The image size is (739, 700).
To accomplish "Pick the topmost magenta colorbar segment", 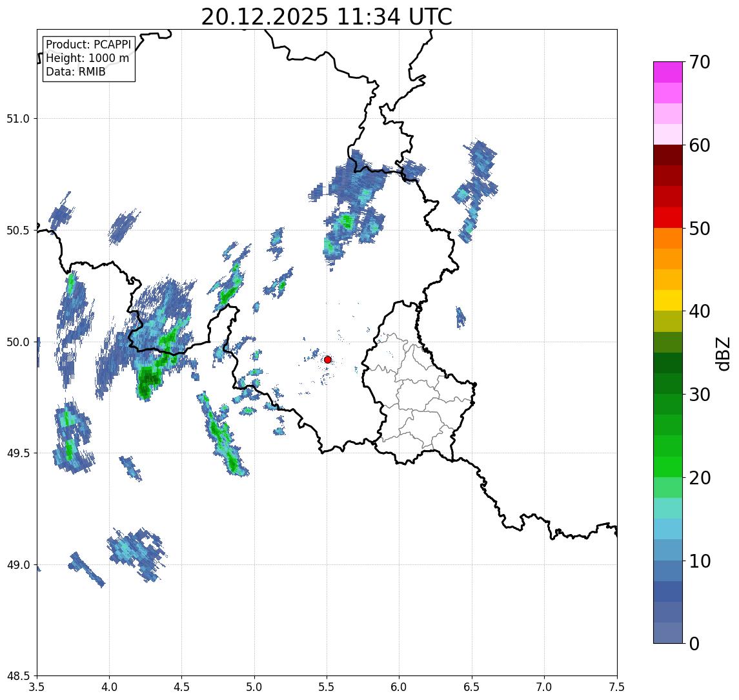I will (x=668, y=72).
